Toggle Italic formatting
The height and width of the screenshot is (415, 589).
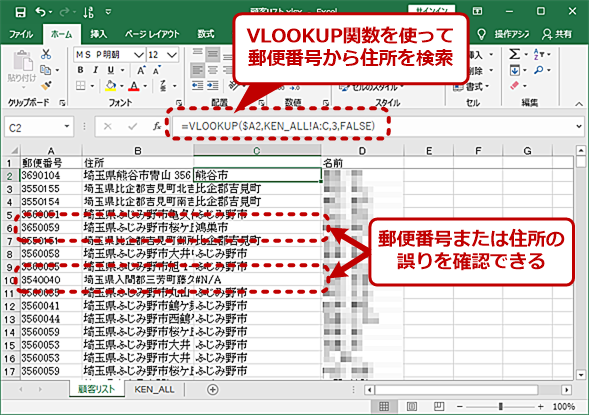tap(95, 70)
